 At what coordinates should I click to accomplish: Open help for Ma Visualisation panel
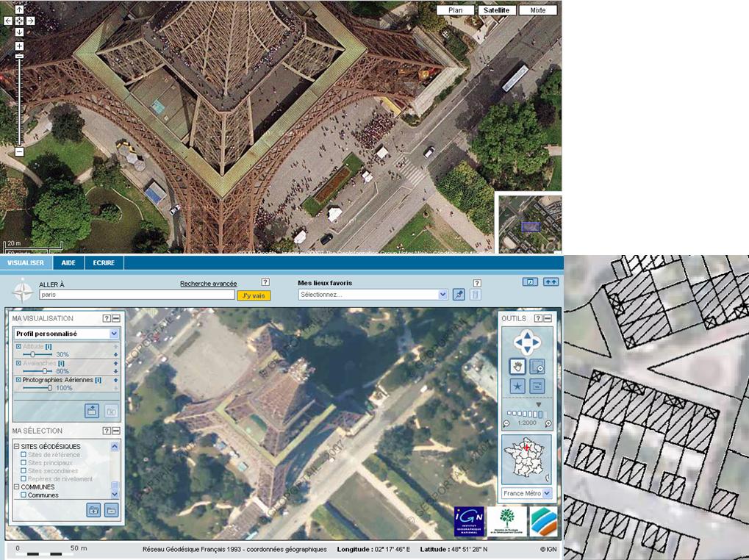tap(107, 318)
